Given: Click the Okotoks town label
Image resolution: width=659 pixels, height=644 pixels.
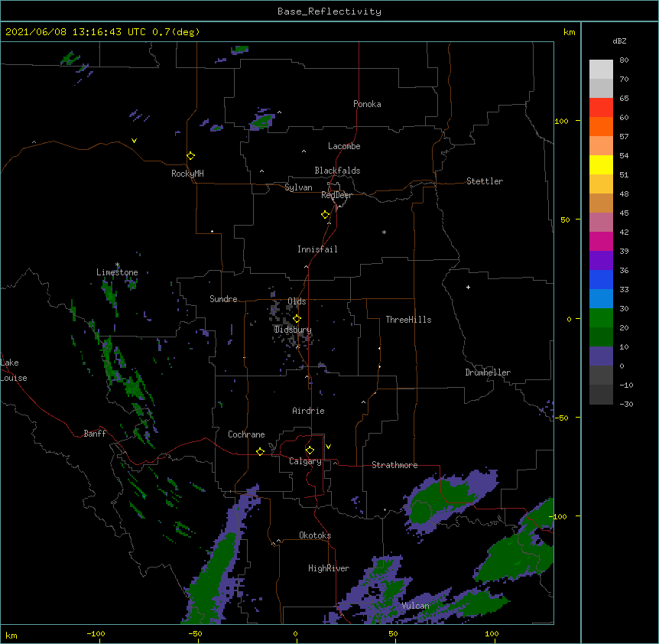Looking at the screenshot, I should pos(315,535).
